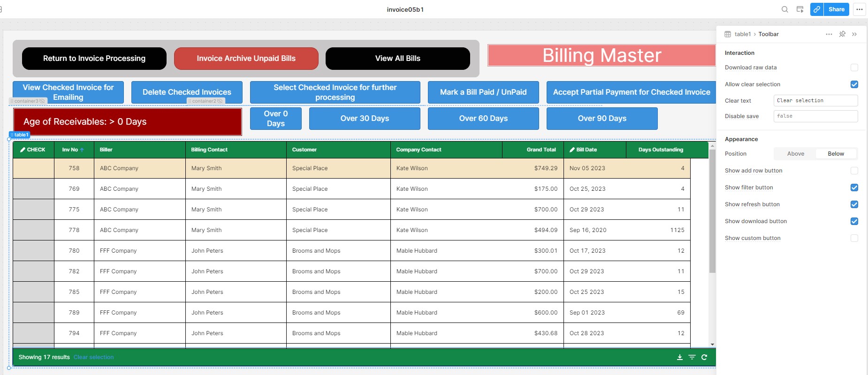
Task: Click the Clear text input field
Action: [815, 101]
